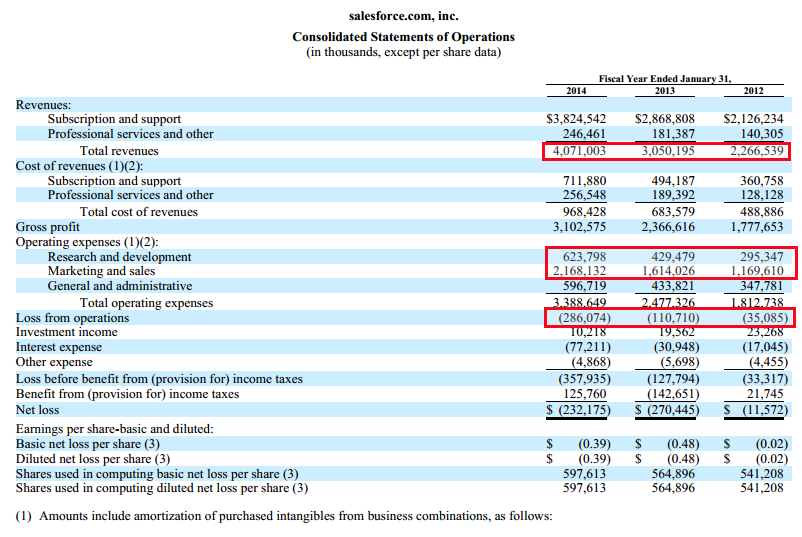
Task: Click the 'Total operating expenses' label
Action: (146, 303)
